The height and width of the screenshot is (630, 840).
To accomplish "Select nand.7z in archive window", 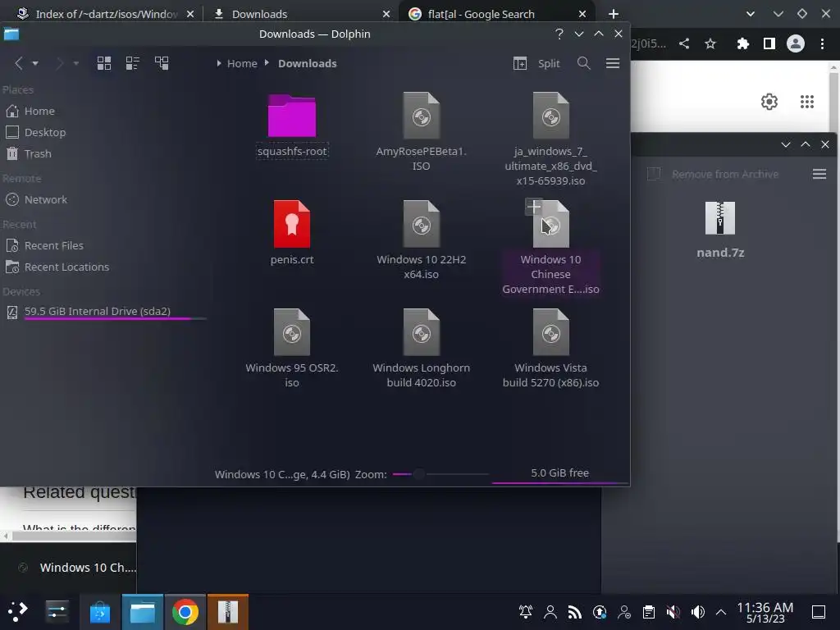I will coord(720,230).
